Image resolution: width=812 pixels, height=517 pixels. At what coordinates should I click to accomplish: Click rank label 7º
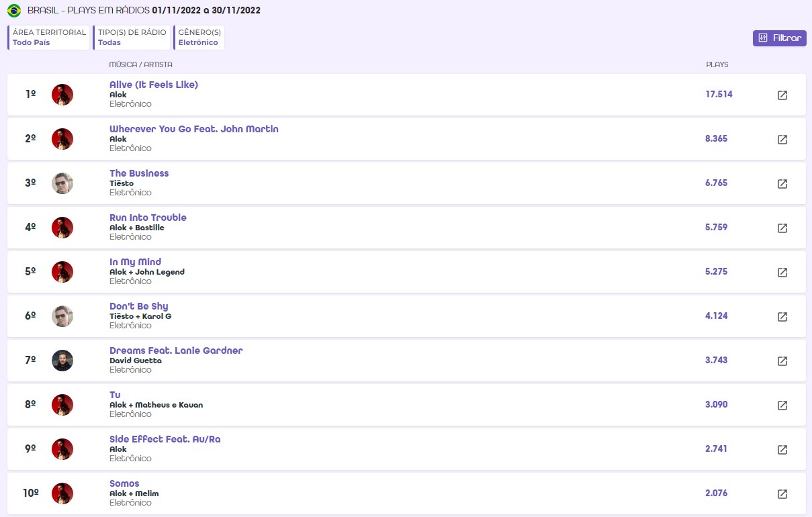30,361
